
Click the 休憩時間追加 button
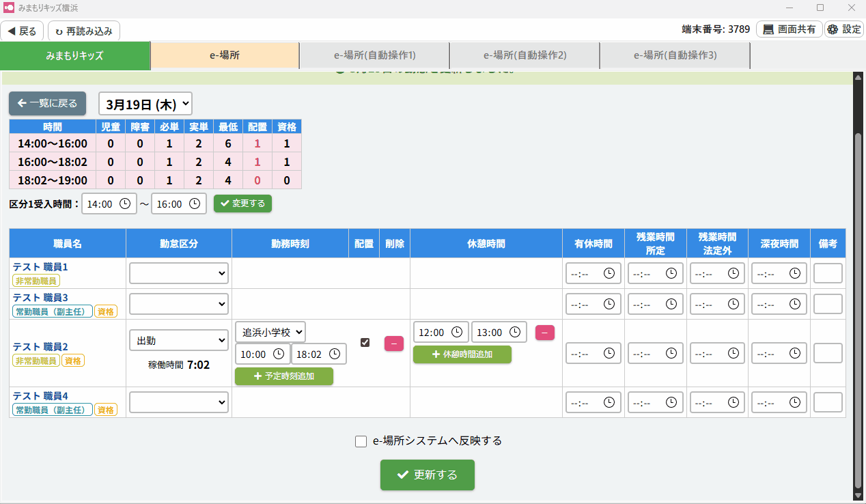click(x=462, y=354)
